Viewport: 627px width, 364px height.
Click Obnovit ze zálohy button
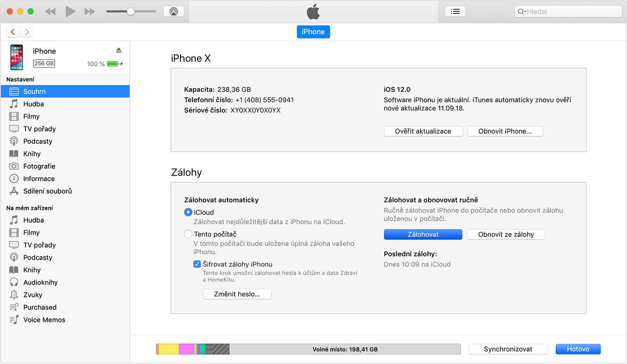(x=506, y=234)
